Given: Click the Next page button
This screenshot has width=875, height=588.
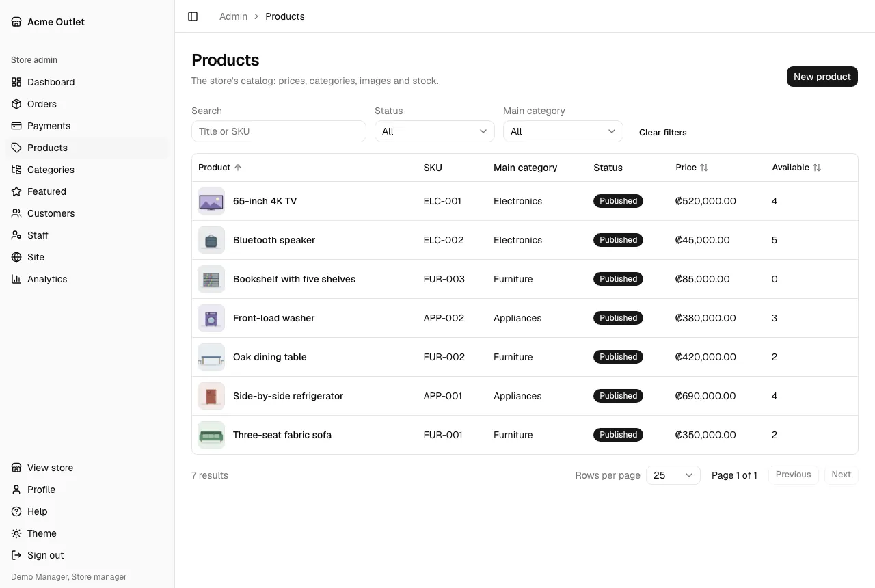Looking at the screenshot, I should pyautogui.click(x=842, y=475).
